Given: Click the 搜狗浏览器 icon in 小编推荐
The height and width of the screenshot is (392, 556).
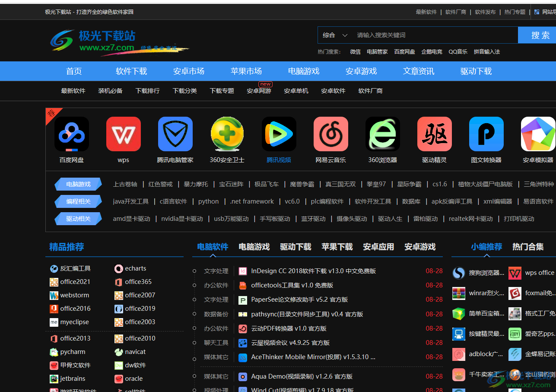Looking at the screenshot, I should pos(459,273).
